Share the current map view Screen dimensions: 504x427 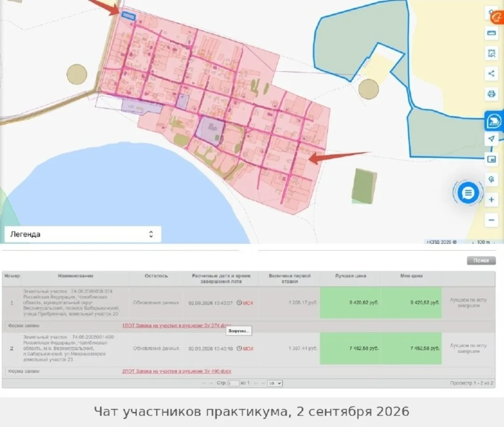coord(491,74)
